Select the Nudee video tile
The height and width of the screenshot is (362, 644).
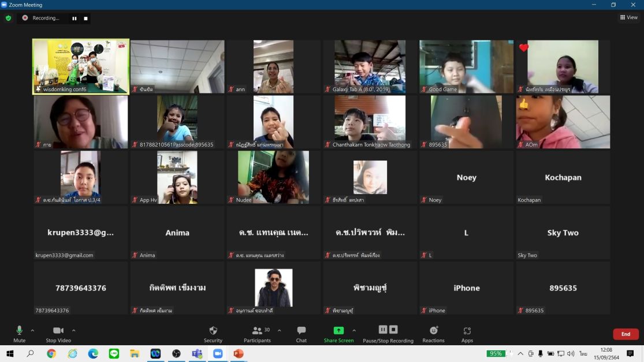point(274,177)
